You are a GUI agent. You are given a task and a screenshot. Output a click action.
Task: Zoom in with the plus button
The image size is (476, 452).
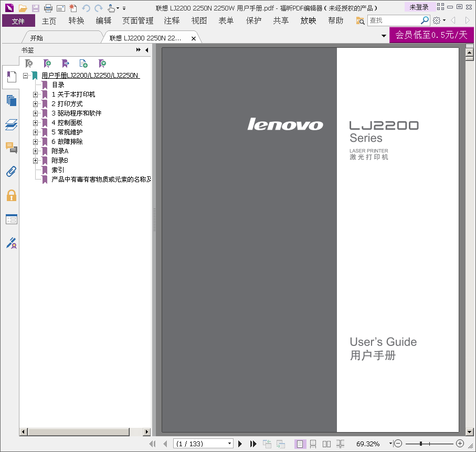pyautogui.click(x=460, y=444)
